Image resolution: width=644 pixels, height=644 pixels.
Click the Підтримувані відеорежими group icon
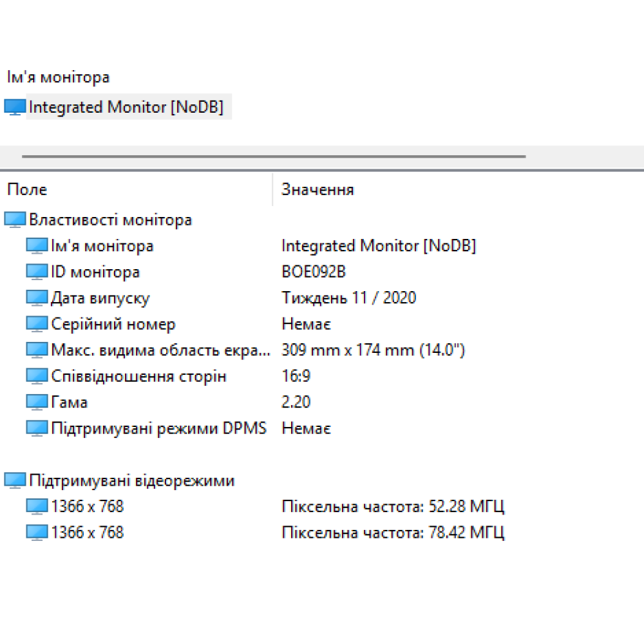[x=14, y=481]
